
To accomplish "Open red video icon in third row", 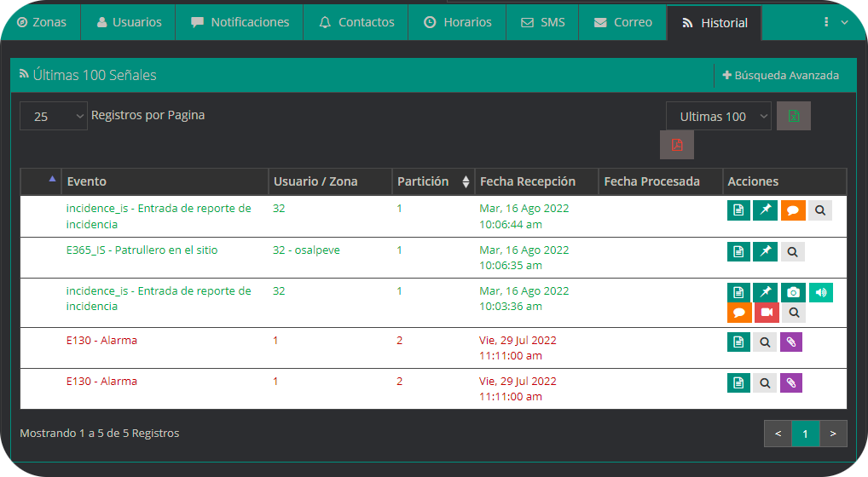I will [x=766, y=313].
